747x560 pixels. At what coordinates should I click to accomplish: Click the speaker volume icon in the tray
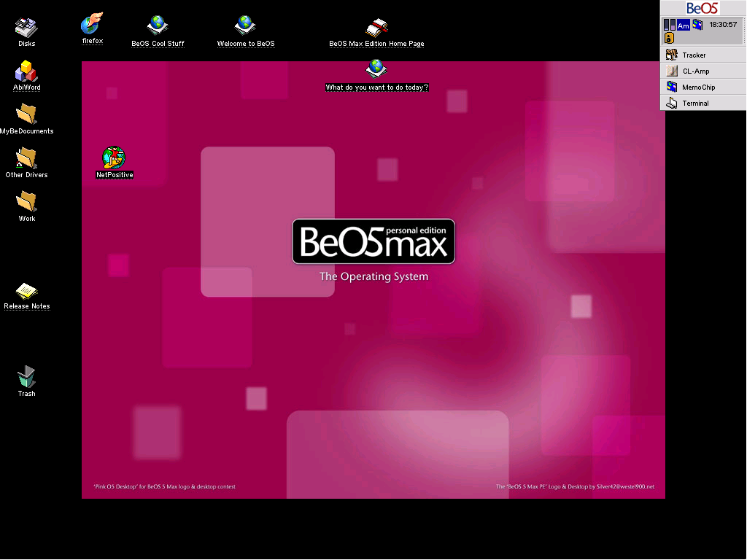(670, 38)
